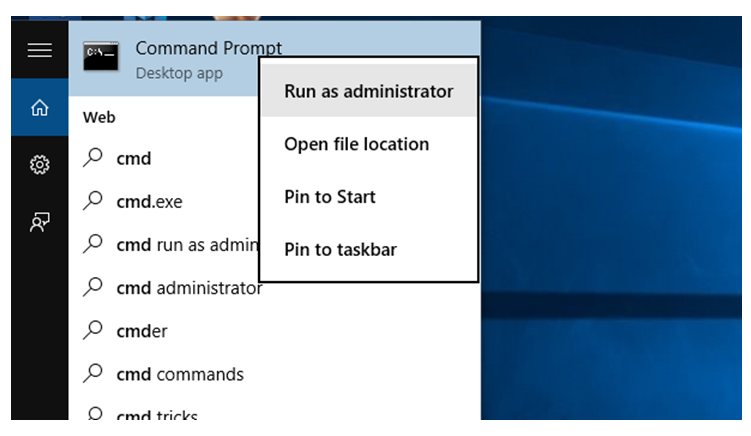Click search icon beside cmd run as admin

point(93,244)
